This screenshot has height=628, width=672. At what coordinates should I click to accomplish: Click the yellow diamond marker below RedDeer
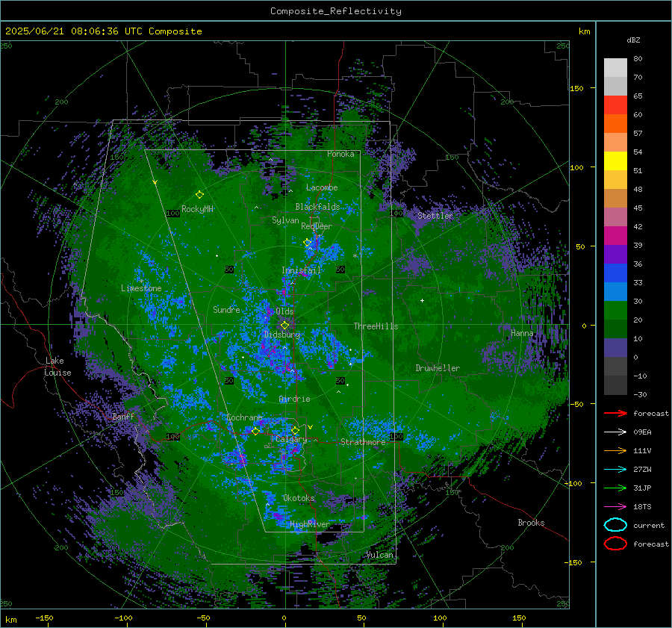pyautogui.click(x=308, y=243)
